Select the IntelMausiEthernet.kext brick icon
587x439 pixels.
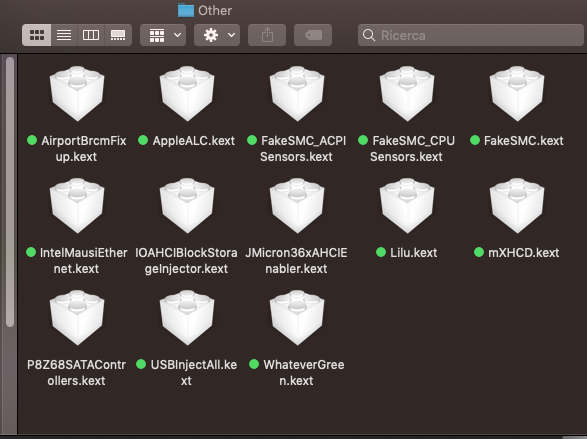77,205
